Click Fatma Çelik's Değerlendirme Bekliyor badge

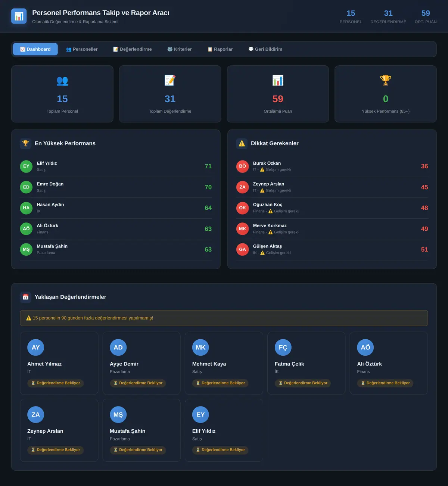pos(303,383)
